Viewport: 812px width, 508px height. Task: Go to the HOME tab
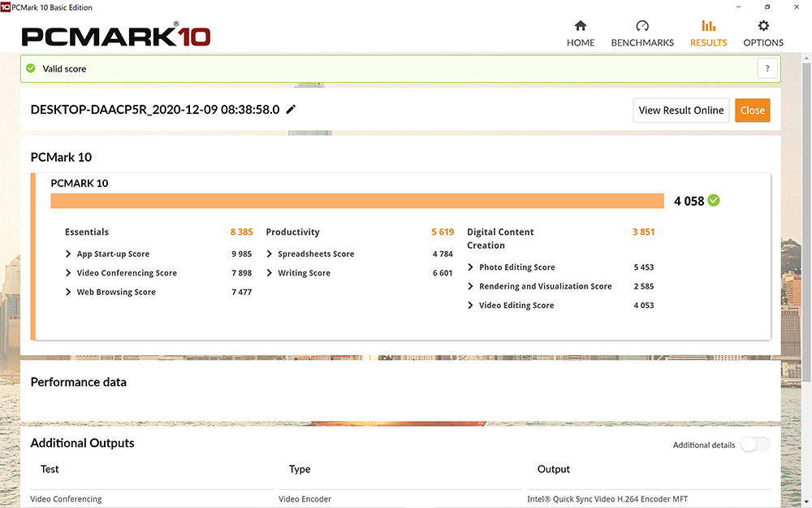point(581,33)
